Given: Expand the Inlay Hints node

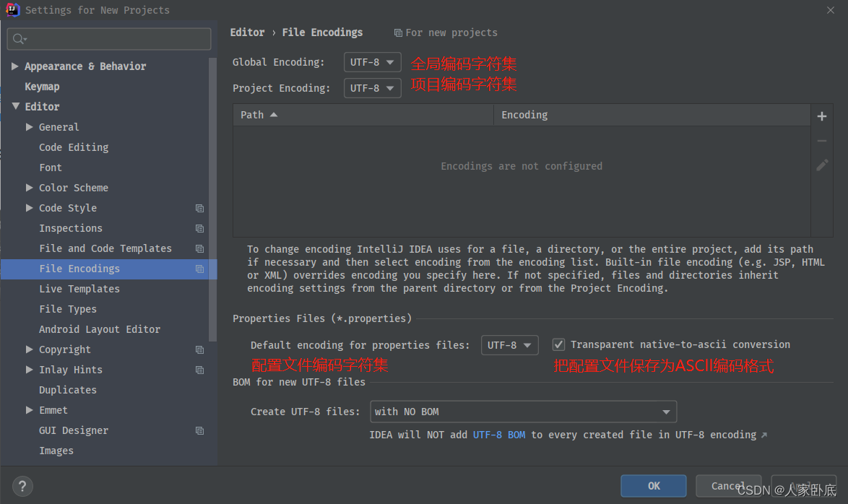Looking at the screenshot, I should pos(29,370).
